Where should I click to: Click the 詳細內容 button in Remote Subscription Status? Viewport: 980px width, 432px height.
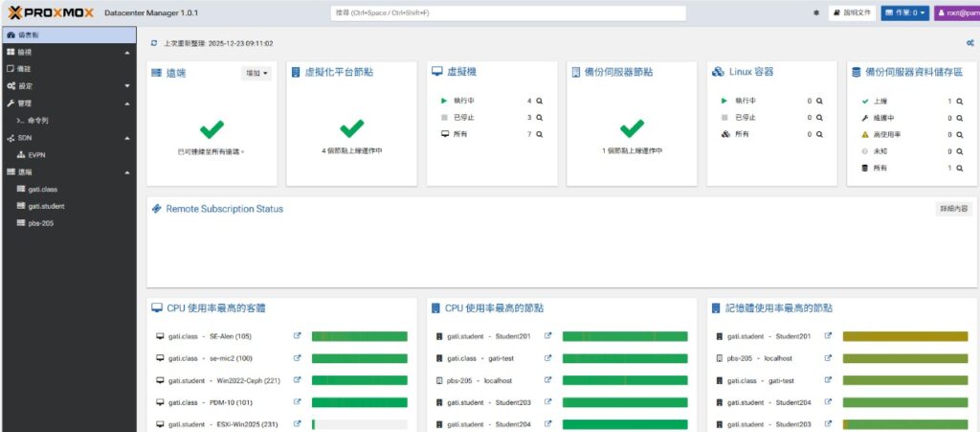953,209
